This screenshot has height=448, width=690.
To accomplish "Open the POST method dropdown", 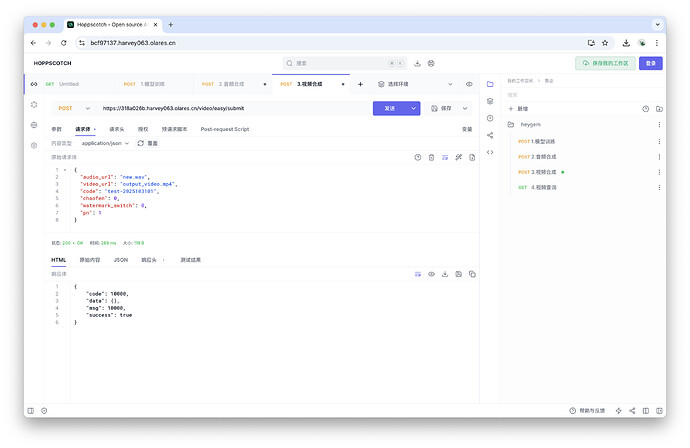I will [x=71, y=108].
